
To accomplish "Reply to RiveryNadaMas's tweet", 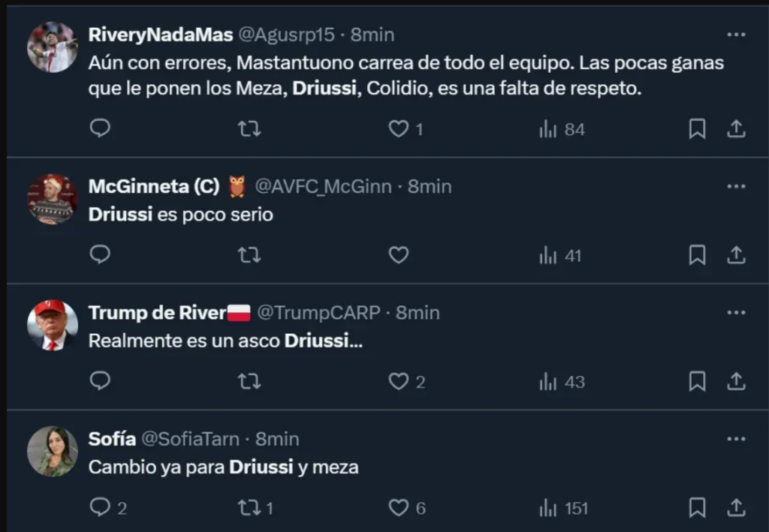I will 100,128.
